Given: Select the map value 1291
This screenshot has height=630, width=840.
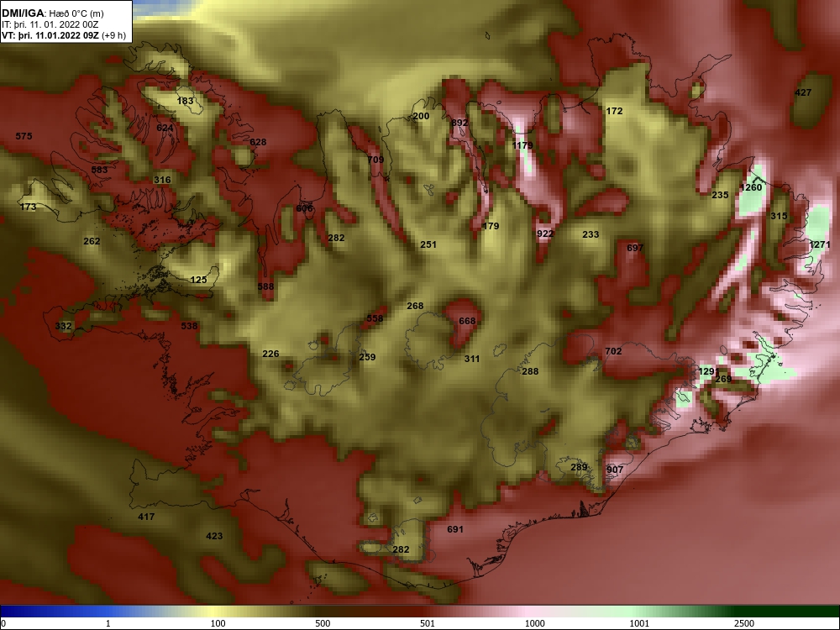Looking at the screenshot, I should pos(709,371).
